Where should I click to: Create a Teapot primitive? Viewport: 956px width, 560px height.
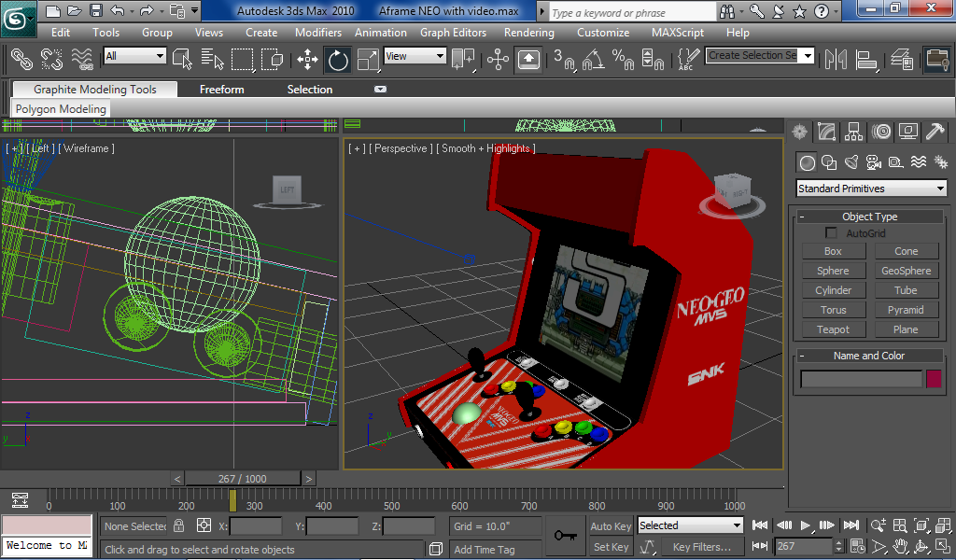[x=833, y=329]
